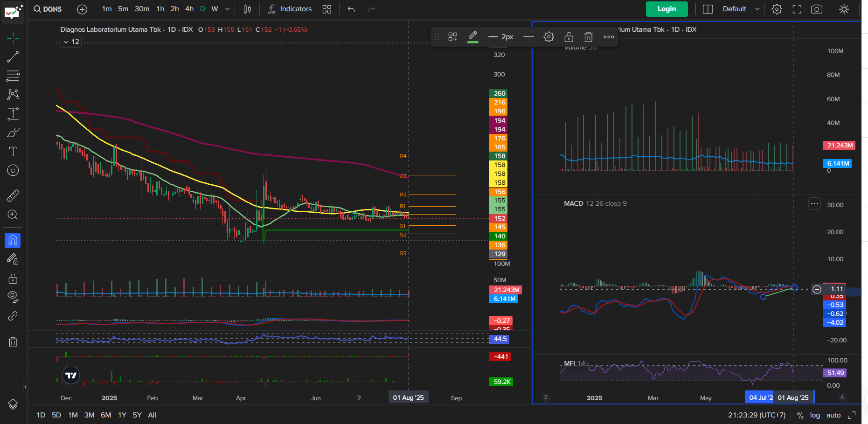
Task: Open the line style dropdown
Action: [528, 37]
